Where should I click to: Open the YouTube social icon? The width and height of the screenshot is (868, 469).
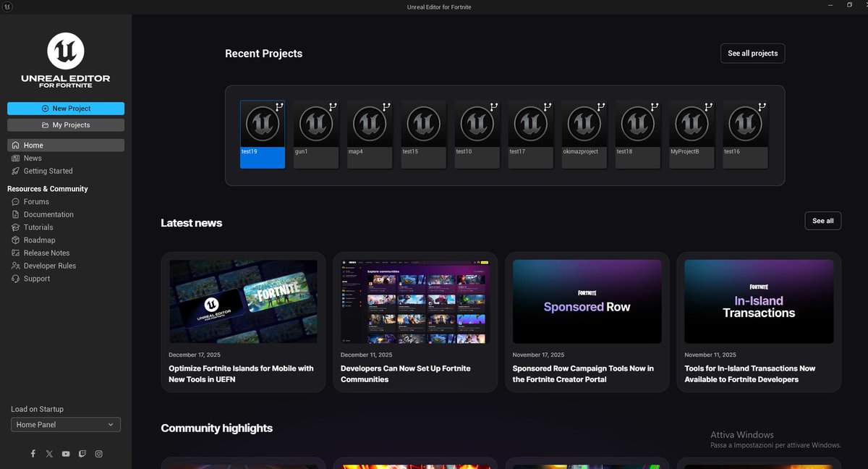(66, 454)
